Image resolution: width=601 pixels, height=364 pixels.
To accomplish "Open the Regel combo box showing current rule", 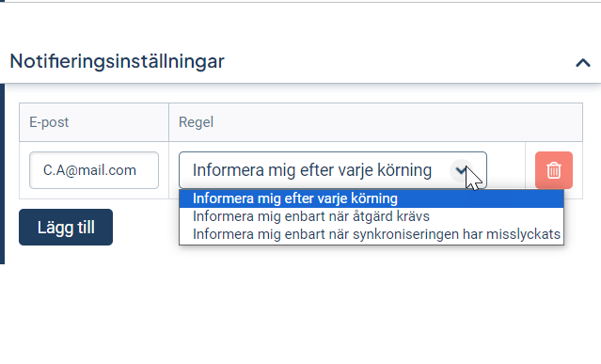I will point(333,170).
